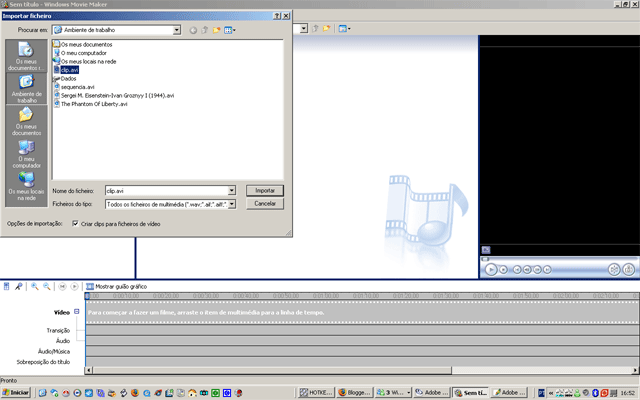Click the 'set audio levels' timeline icon

[x=6, y=287]
